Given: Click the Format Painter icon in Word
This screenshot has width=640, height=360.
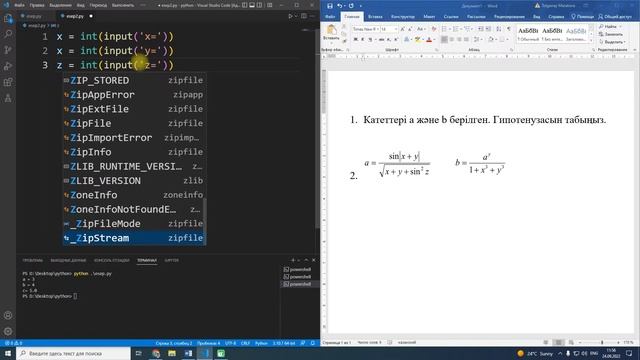Looking at the screenshot, I should (344, 41).
